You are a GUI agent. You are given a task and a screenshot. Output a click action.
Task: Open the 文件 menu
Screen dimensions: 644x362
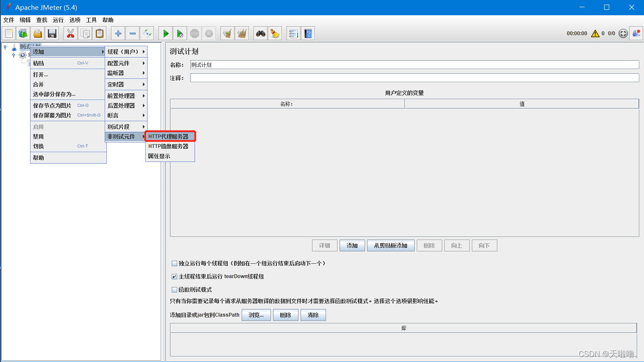tap(8, 20)
